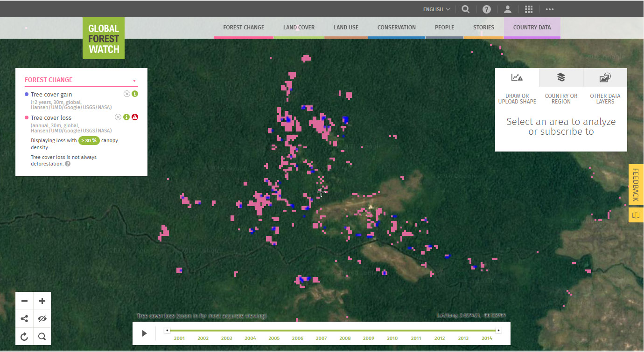Screen dimensions: 644x352
Task: Open the Conservation menu
Action: point(397,28)
